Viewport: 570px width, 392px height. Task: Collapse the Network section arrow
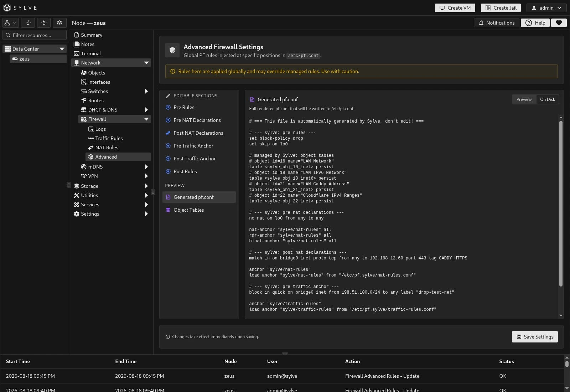(x=146, y=63)
